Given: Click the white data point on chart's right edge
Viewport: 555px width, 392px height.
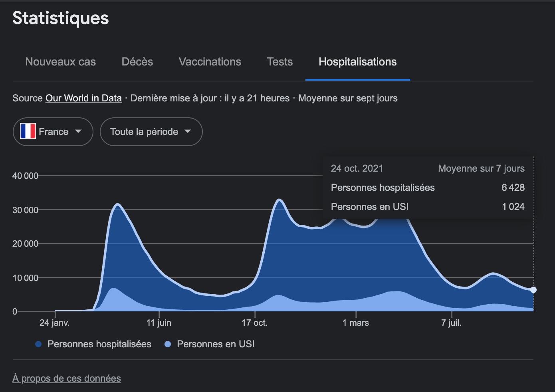Looking at the screenshot, I should coord(533,290).
